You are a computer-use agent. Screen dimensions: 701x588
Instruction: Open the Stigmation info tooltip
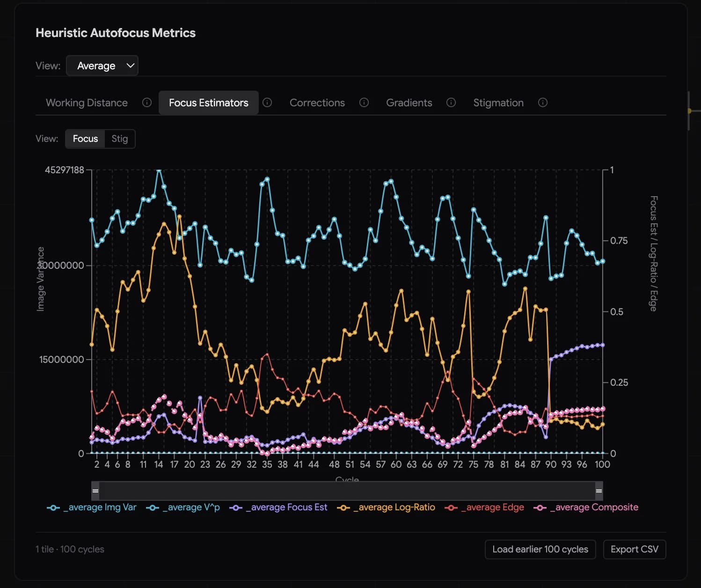coord(542,103)
